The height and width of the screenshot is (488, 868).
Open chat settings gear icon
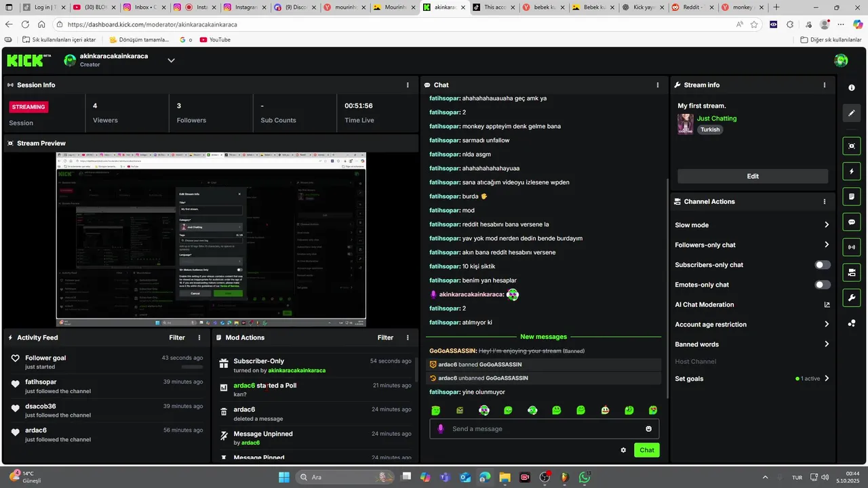coord(623,450)
